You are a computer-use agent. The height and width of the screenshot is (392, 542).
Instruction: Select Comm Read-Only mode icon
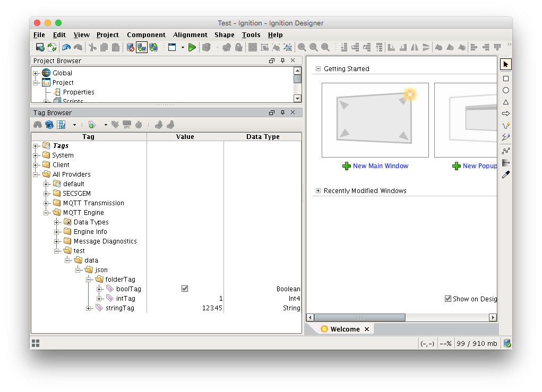(x=142, y=47)
